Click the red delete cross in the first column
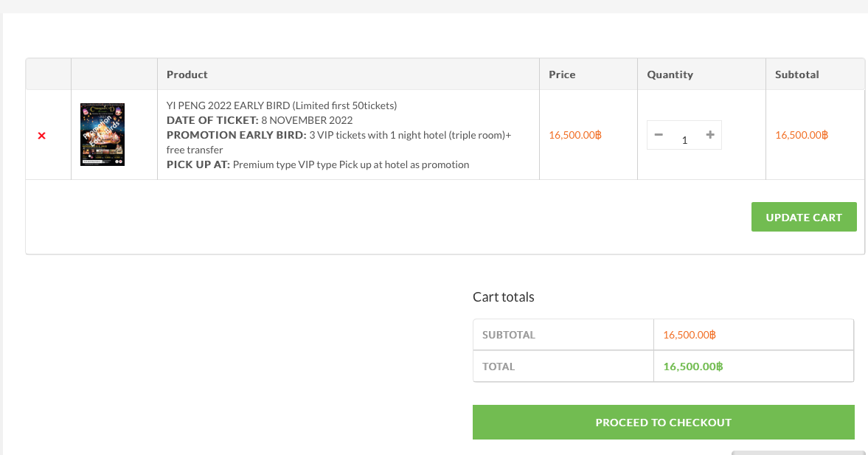This screenshot has width=868, height=455. [x=42, y=135]
